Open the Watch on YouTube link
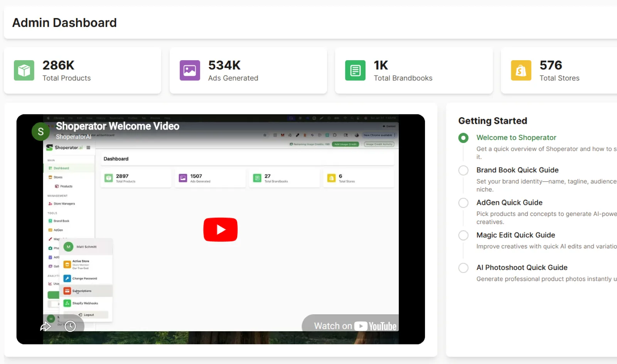 click(x=355, y=326)
